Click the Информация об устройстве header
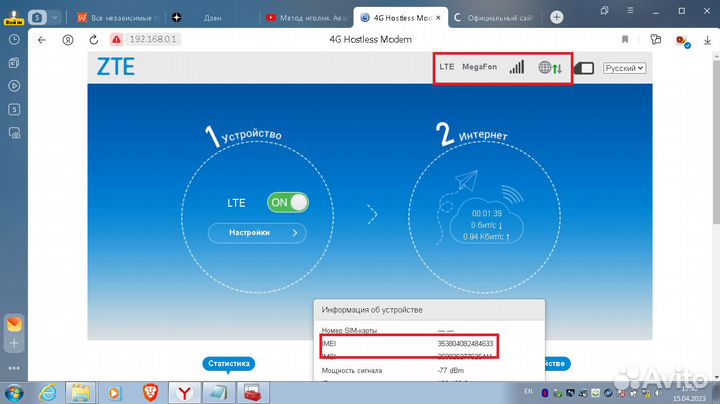 point(372,310)
